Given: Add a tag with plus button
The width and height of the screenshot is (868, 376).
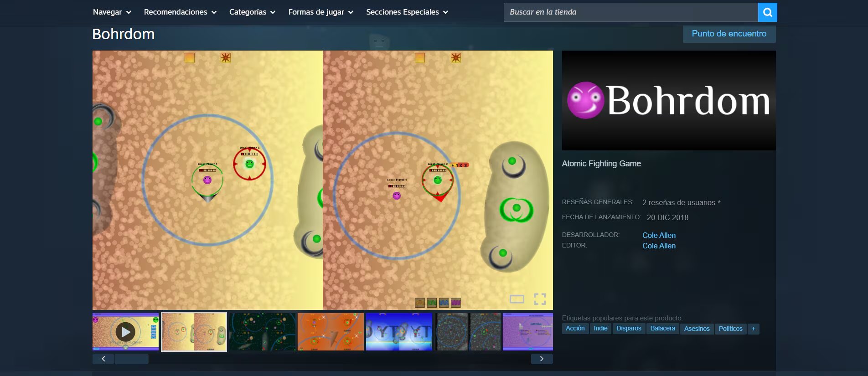Looking at the screenshot, I should click(754, 329).
